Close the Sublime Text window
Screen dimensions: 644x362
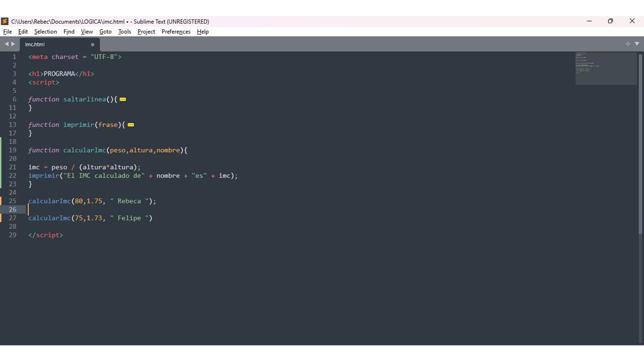(x=632, y=21)
